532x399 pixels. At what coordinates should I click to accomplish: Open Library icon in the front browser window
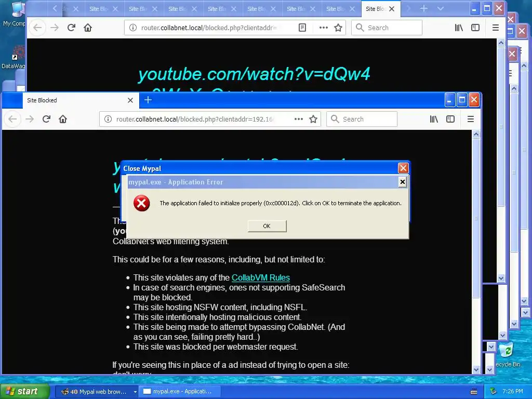(x=434, y=119)
